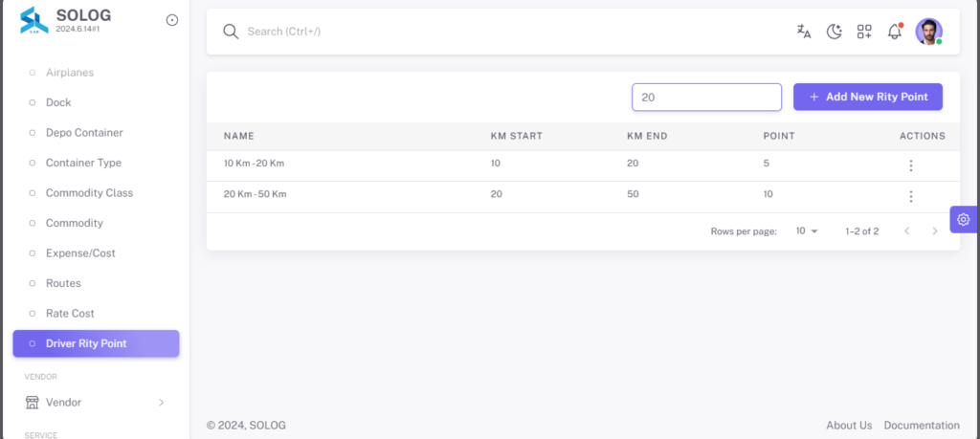Open the settings gear customizer
This screenshot has width=980, height=439.
(x=963, y=219)
